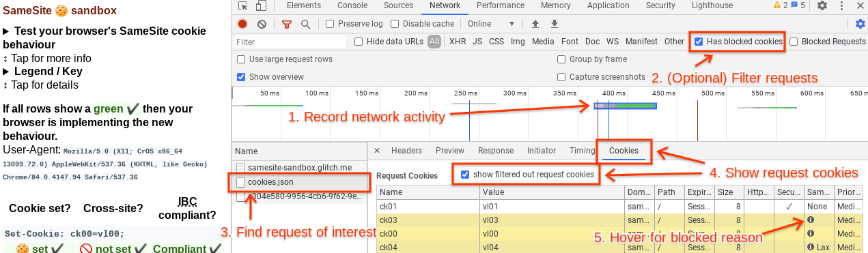
Task: Enable the Disable cache checkbox
Action: [x=395, y=24]
